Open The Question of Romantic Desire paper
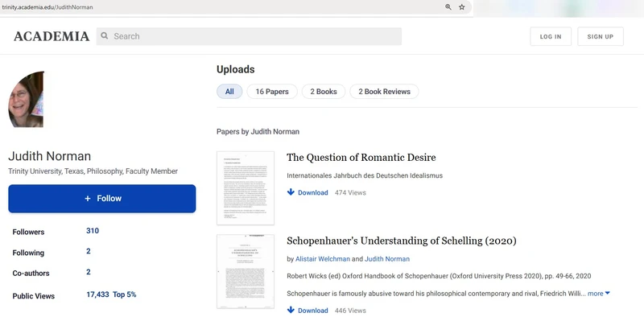 coord(361,157)
